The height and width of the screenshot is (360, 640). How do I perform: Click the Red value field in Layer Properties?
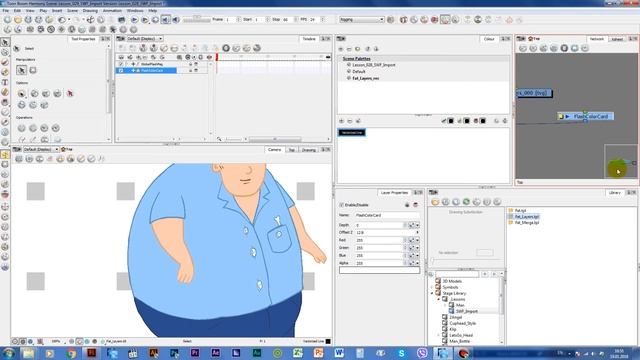(379, 240)
